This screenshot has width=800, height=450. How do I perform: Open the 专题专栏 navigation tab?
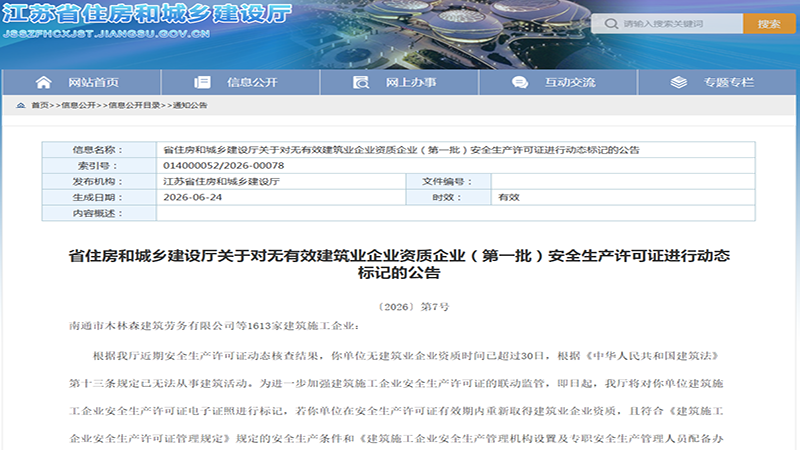pos(716,82)
